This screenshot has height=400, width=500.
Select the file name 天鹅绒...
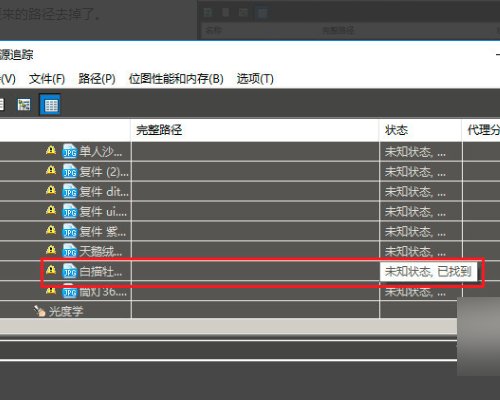coord(100,251)
